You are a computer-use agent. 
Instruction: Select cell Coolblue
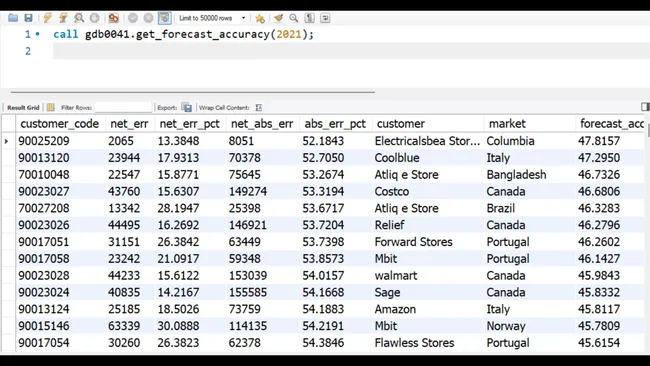(x=397, y=158)
